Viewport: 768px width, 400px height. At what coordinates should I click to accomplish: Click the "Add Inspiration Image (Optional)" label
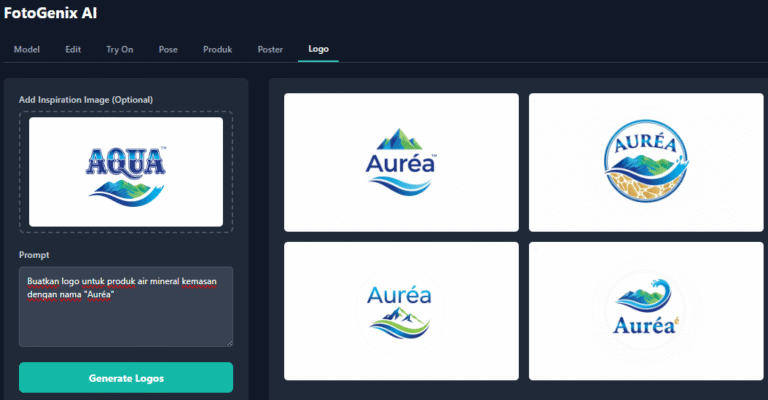pyautogui.click(x=86, y=100)
